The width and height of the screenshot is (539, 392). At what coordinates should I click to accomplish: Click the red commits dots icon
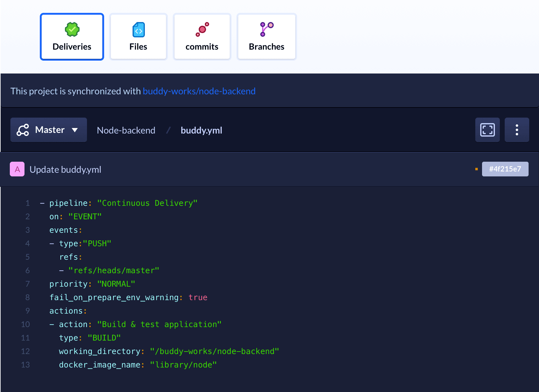(x=202, y=29)
